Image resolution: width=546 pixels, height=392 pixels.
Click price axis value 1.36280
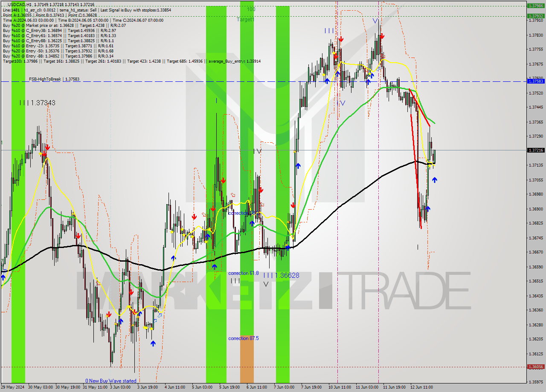click(x=536, y=325)
